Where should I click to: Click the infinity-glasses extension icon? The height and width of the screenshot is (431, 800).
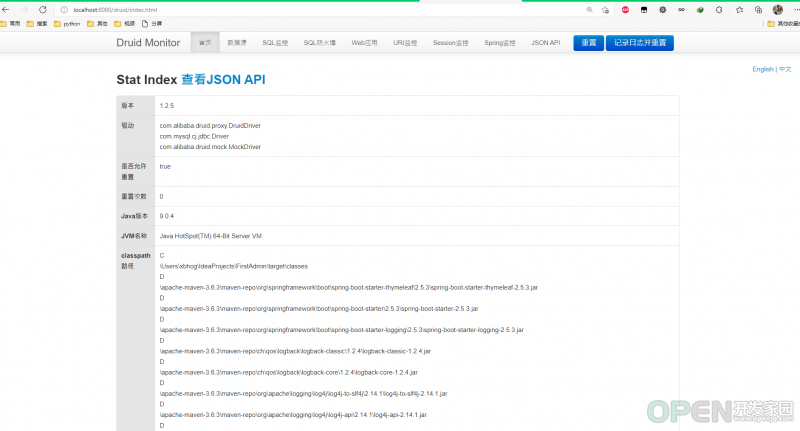pos(681,10)
